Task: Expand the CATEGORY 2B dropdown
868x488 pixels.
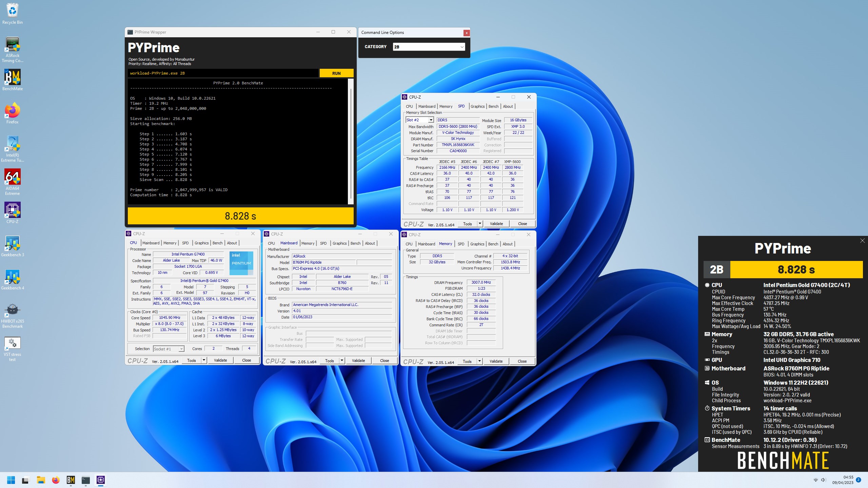Action: (462, 47)
